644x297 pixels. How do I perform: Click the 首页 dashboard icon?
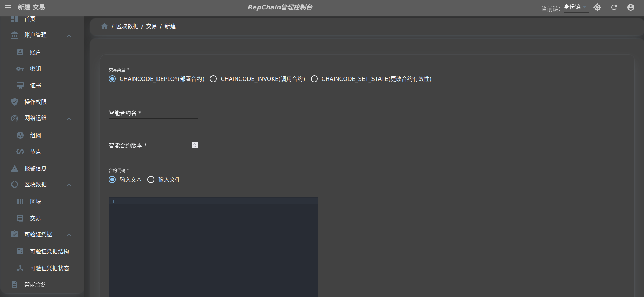click(x=15, y=19)
